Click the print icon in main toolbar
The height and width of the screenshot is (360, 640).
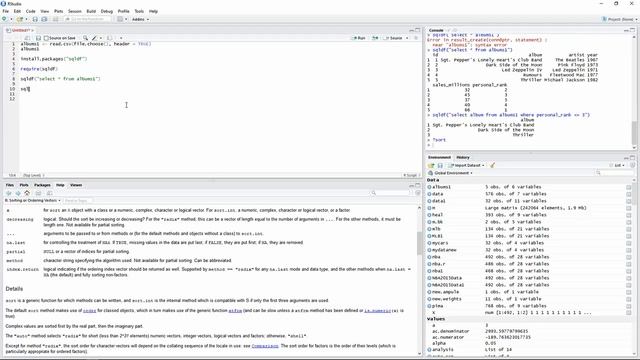point(56,19)
